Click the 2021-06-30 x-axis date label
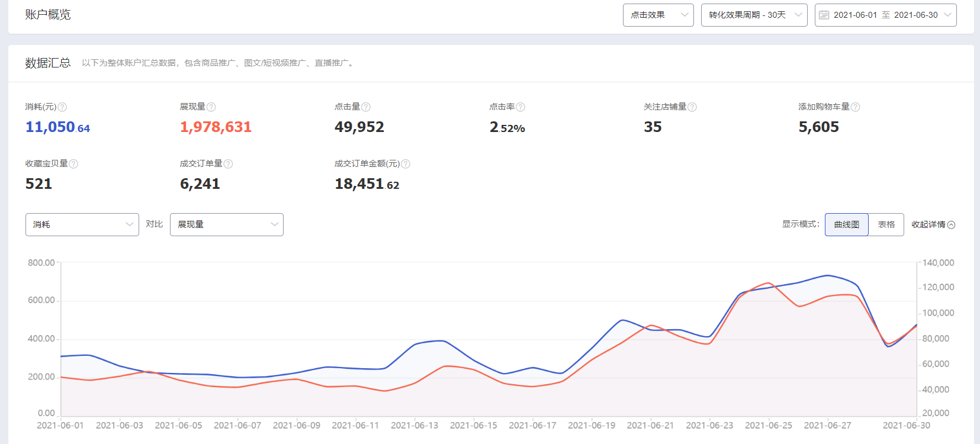Screen dimensions: 980x444 (x=907, y=425)
